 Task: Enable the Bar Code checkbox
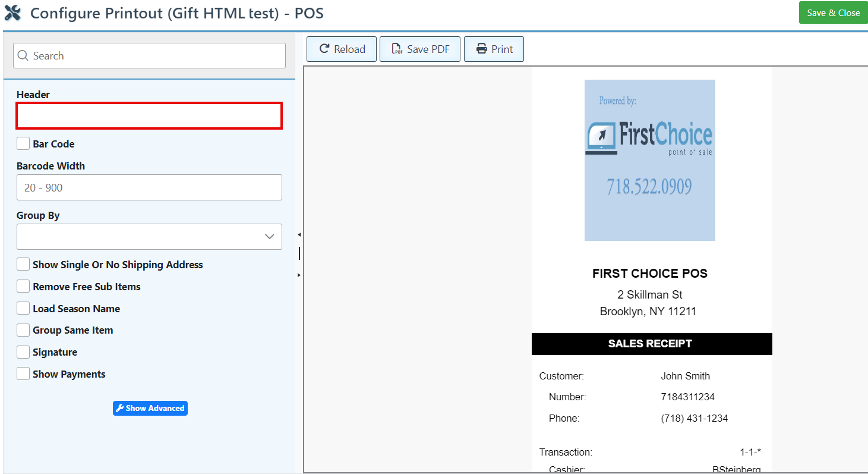tap(23, 144)
